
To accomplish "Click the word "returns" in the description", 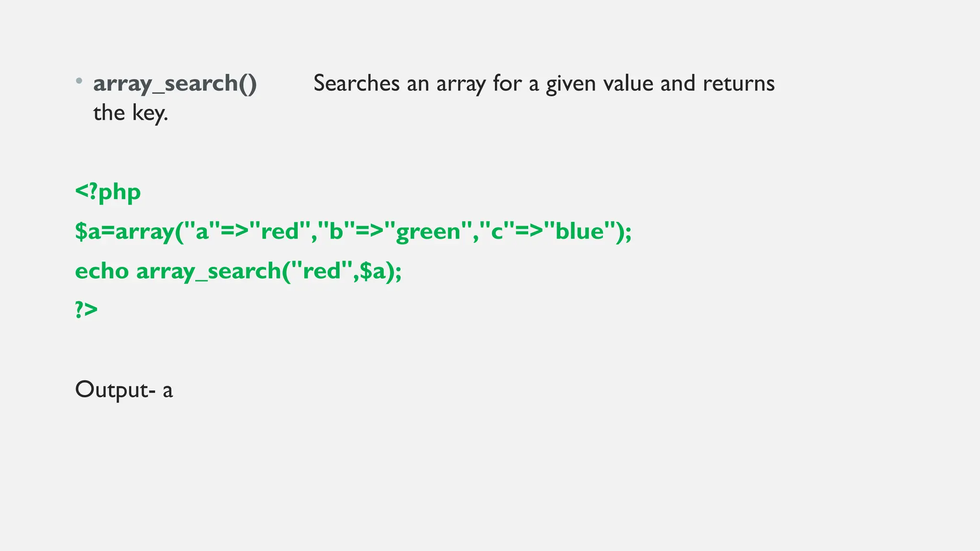I will tap(738, 84).
